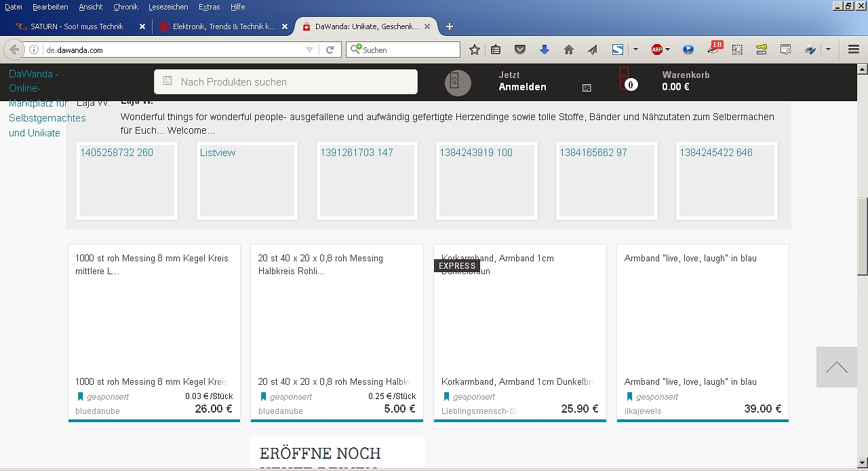
Task: Open Adblock Plus dropdown arrow
Action: (668, 50)
